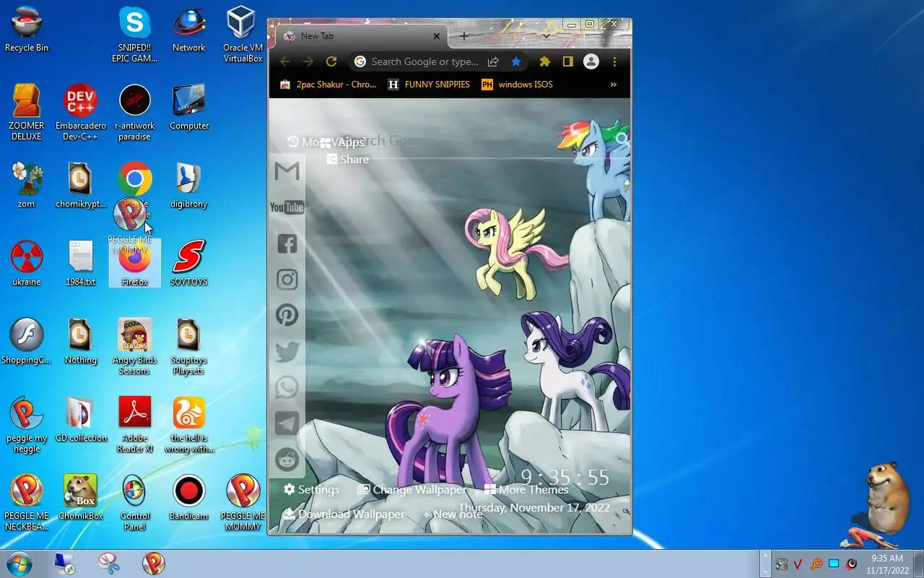Open Pinterest from Chrome page sidebar
The height and width of the screenshot is (578, 924).
click(287, 315)
